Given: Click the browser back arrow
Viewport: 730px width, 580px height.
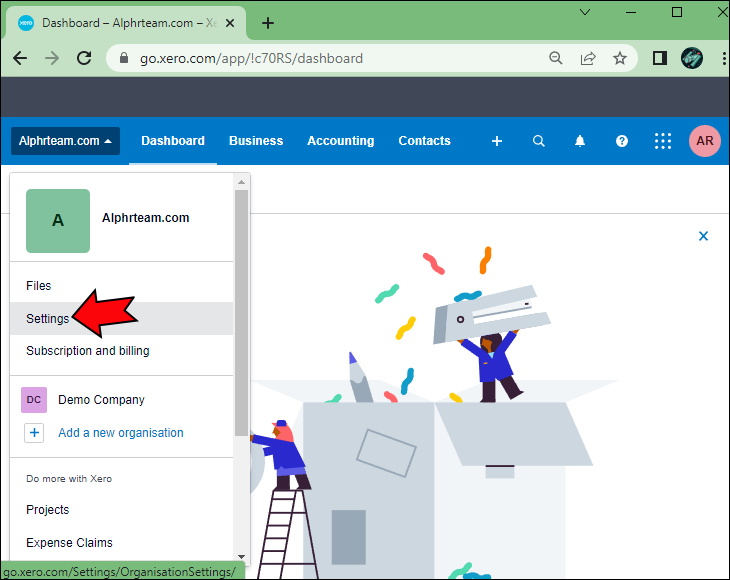Looking at the screenshot, I should (x=20, y=58).
